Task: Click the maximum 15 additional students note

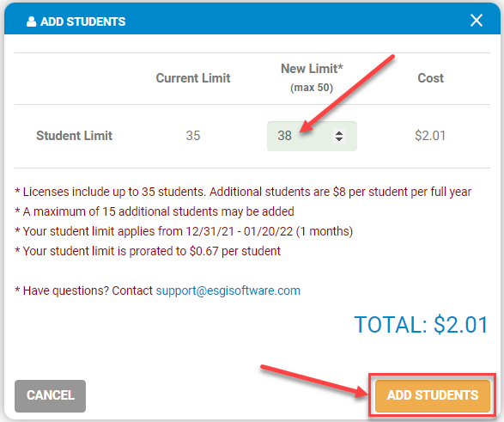Action: 155,211
